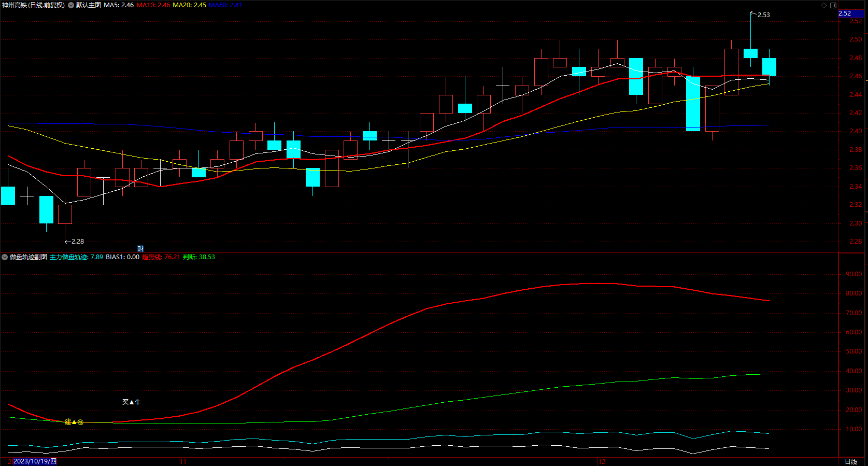Click the 2.28 low price annotation
868x466 pixels.
tap(78, 242)
